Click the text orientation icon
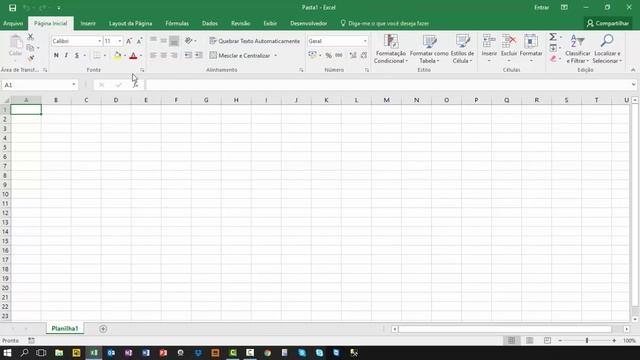Screen dimensions: 640x360 189,40
